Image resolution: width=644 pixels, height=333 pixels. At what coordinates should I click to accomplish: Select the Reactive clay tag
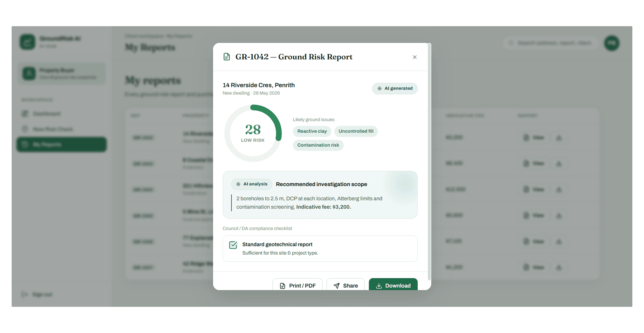pyautogui.click(x=312, y=131)
